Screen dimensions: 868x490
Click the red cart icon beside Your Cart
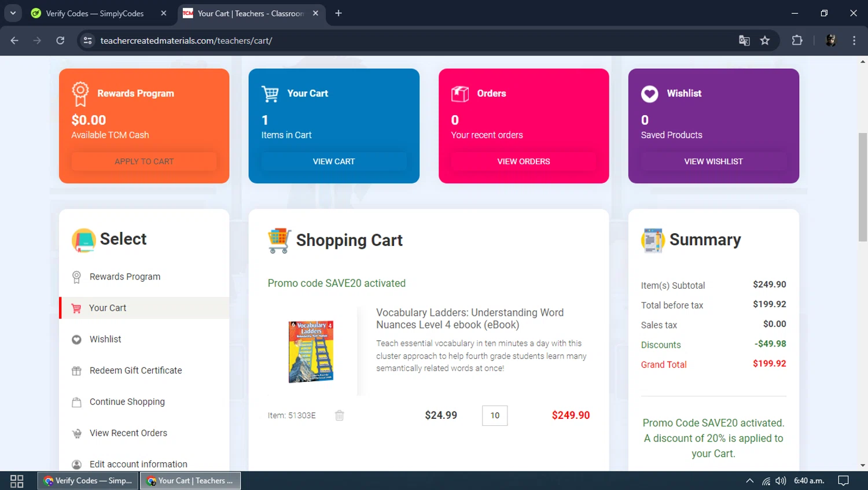[76, 308]
